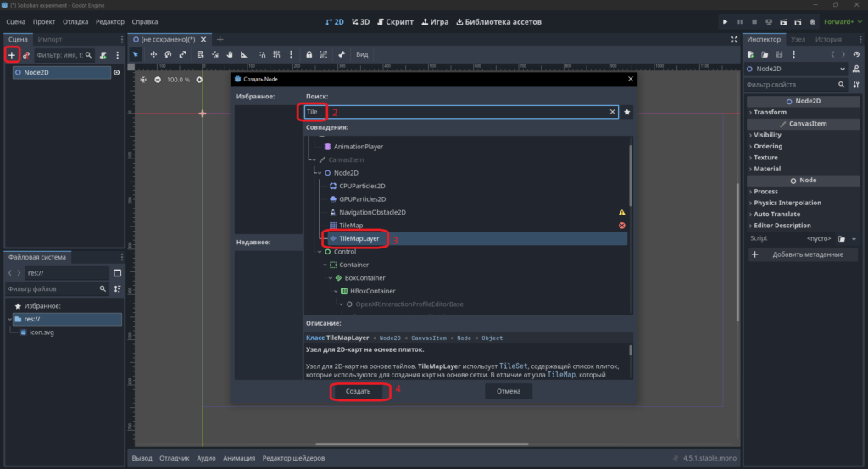
Task: Pick the pivot change tool
Action: pos(215,54)
